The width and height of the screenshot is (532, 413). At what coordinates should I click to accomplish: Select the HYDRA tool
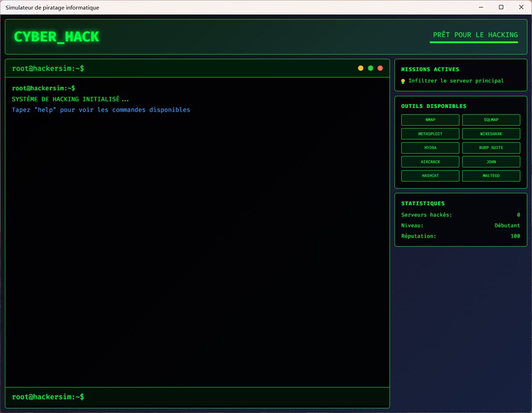point(430,147)
